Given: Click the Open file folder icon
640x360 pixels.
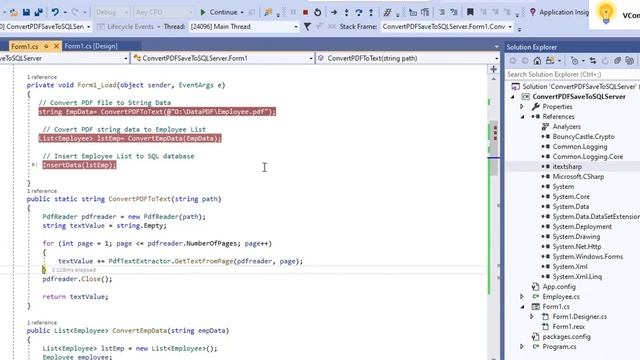Looking at the screenshot, I should click(13, 12).
